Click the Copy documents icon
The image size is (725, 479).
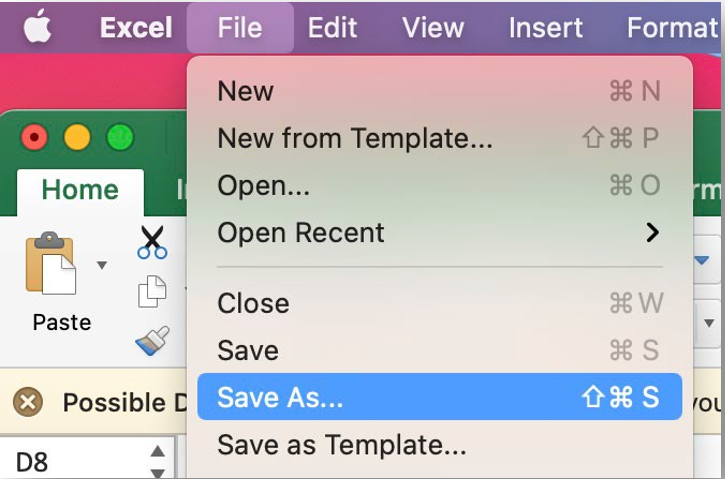click(151, 291)
